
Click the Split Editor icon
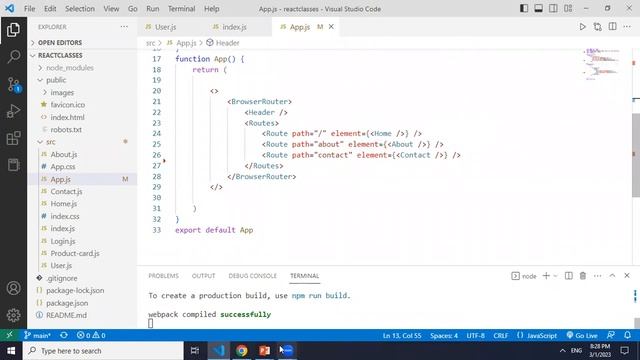(612, 27)
